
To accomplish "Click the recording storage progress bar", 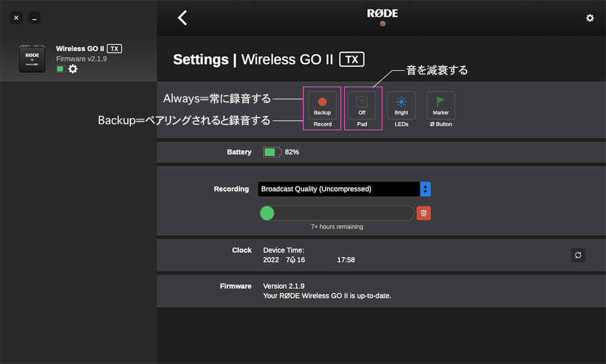I will (x=336, y=213).
